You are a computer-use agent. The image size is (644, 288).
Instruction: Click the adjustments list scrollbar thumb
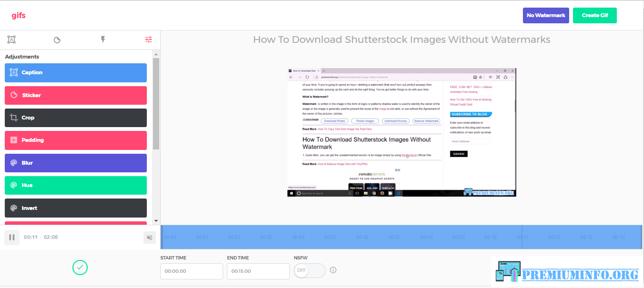[155, 104]
